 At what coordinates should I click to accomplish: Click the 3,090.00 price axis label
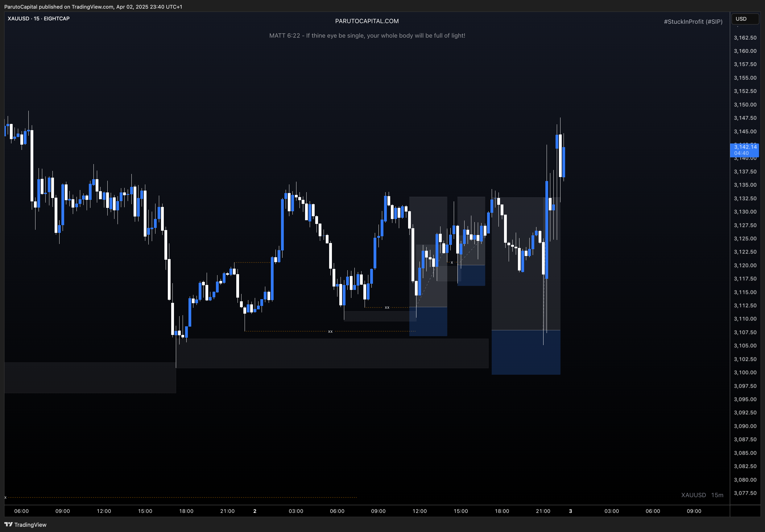tap(745, 426)
